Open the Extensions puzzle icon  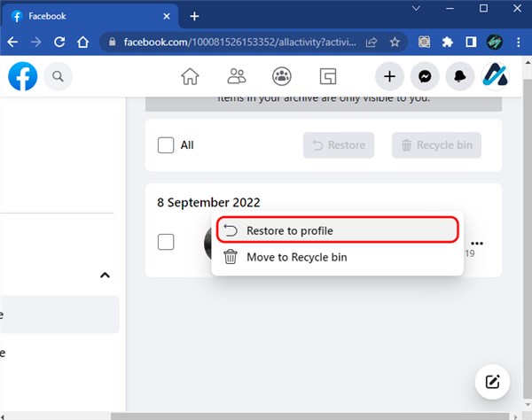(448, 42)
